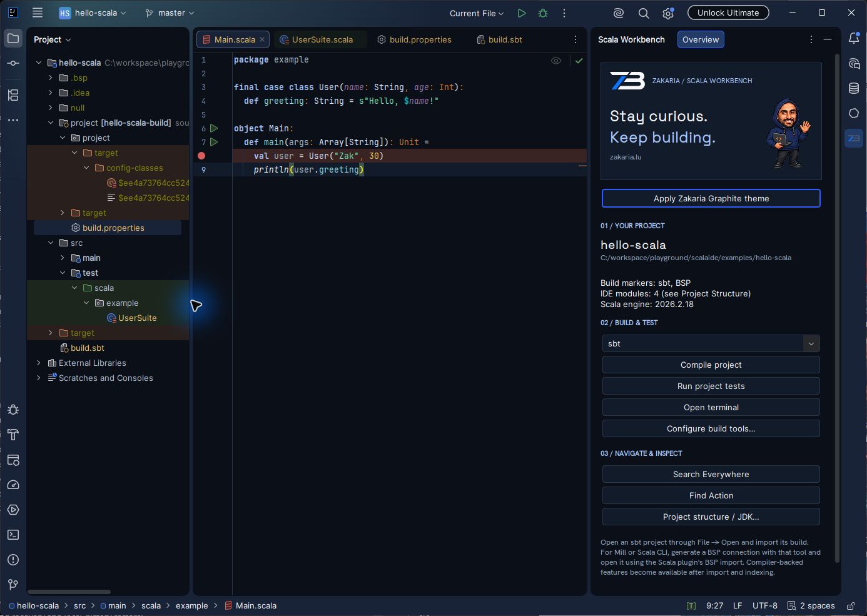867x616 pixels.
Task: Open the Scala Workbench sidebar icon
Action: coord(854,138)
